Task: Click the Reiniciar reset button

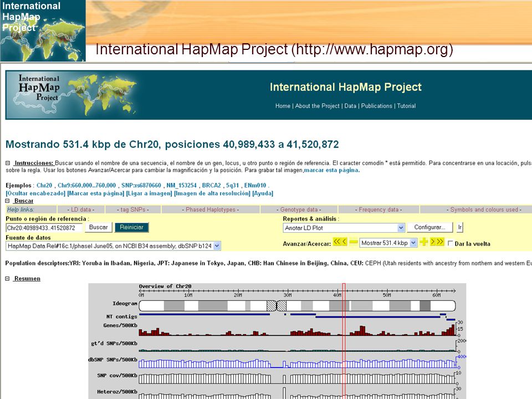Action: pos(132,227)
